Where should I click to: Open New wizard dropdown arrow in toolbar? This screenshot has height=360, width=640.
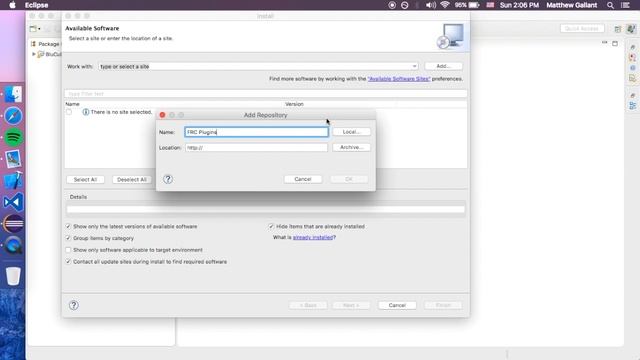pos(39,29)
